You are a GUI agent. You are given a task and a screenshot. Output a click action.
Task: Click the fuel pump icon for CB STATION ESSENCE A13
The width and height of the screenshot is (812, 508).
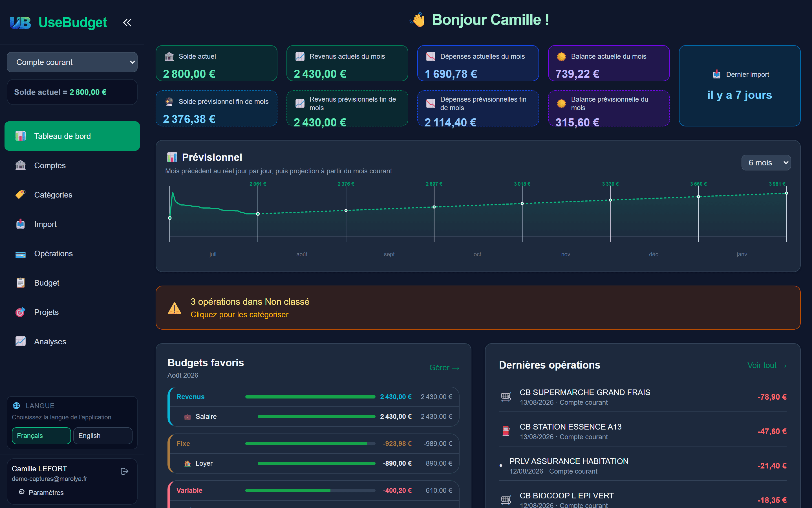[x=506, y=431]
